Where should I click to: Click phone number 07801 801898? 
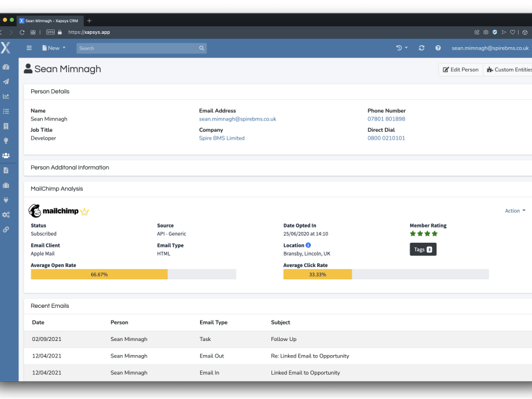coord(387,119)
